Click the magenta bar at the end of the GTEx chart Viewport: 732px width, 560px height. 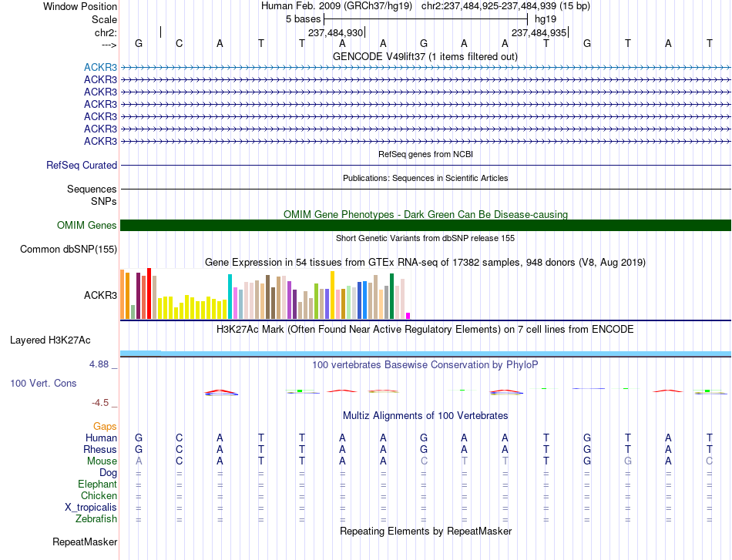pyautogui.click(x=408, y=316)
